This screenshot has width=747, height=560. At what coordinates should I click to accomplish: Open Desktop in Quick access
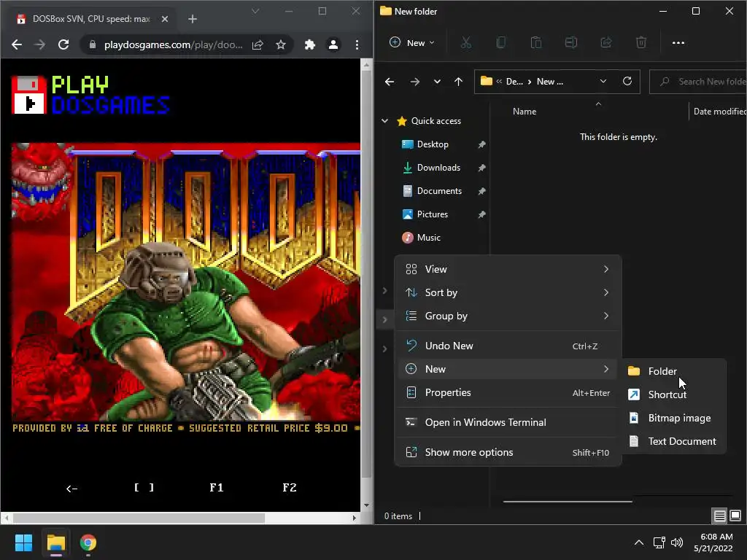(x=433, y=144)
